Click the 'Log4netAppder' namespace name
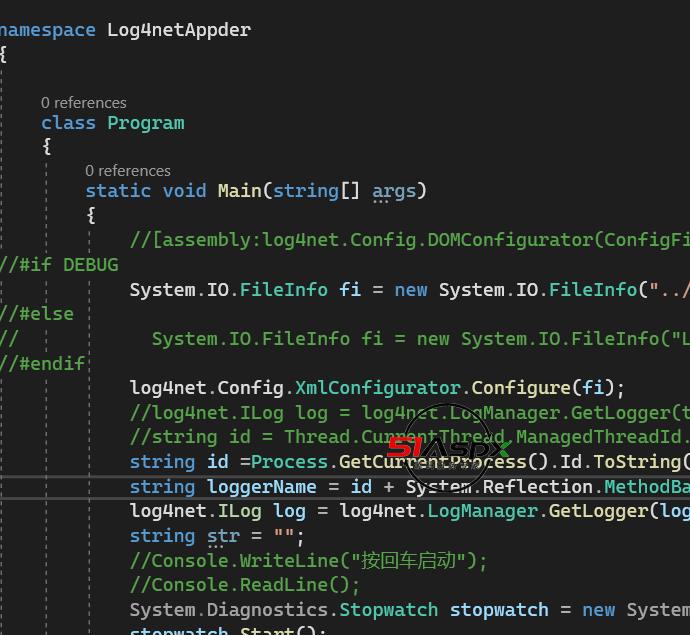 (179, 30)
